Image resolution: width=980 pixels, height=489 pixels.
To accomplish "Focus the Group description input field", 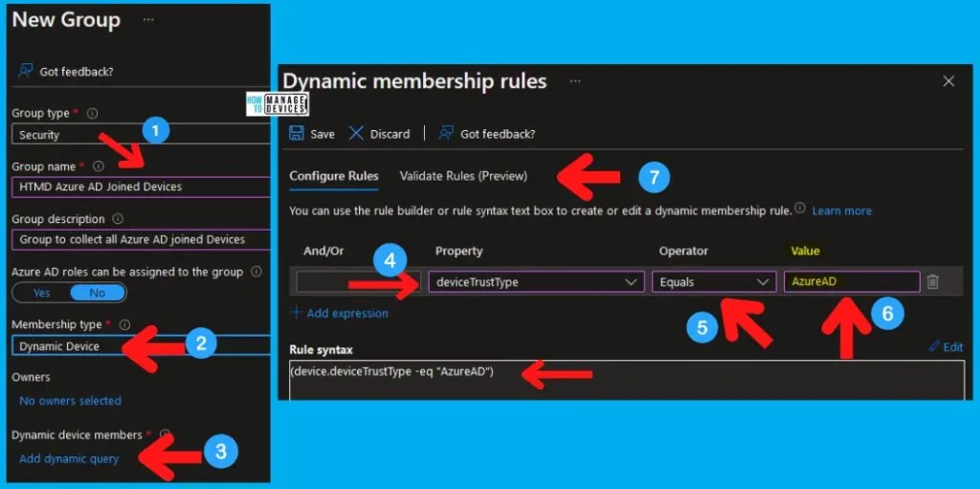I will (x=142, y=239).
